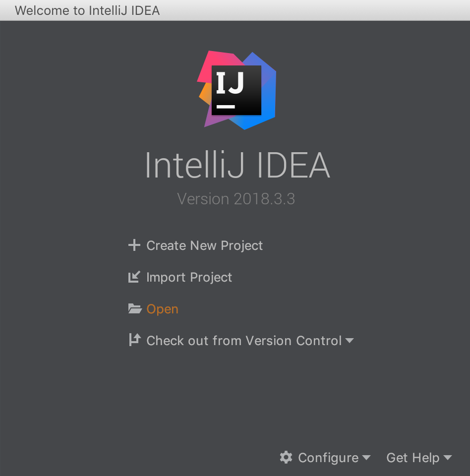The width and height of the screenshot is (470, 476).
Task: Click the Import Project arrow icon
Action: point(134,277)
